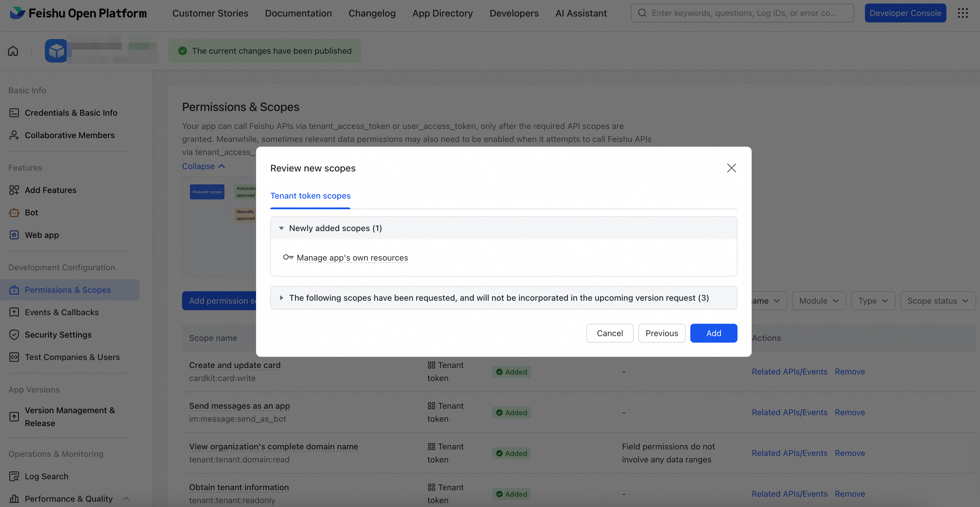
Task: Open Bot from the sidebar
Action: (x=31, y=212)
